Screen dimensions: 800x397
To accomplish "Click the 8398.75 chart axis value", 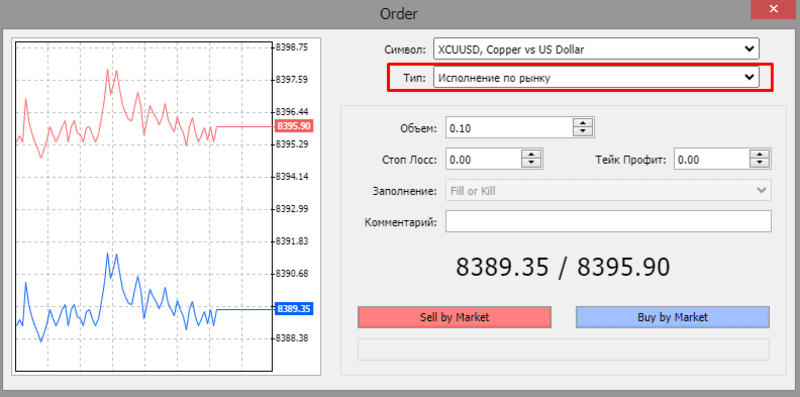I will coord(292,47).
